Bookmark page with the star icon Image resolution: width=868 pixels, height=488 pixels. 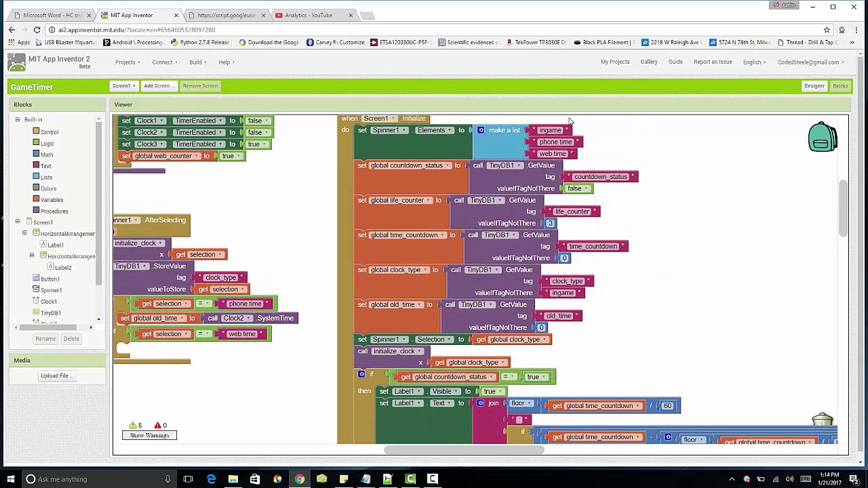tap(827, 30)
